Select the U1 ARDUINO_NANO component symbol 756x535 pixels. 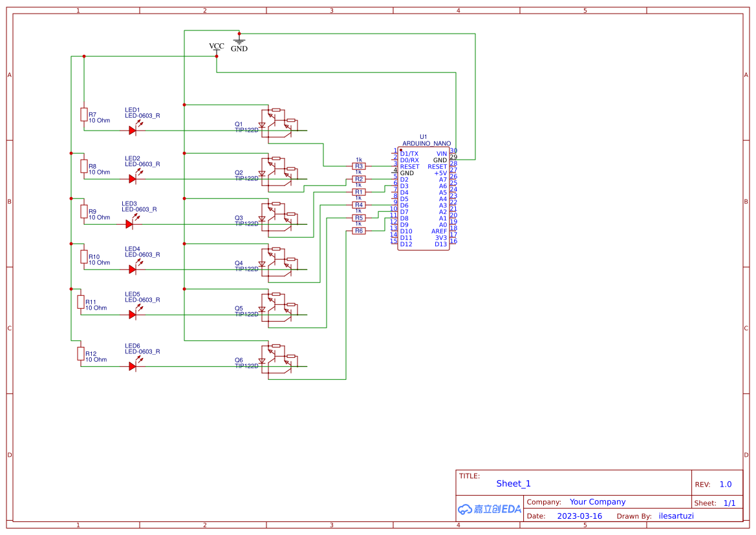click(x=424, y=197)
